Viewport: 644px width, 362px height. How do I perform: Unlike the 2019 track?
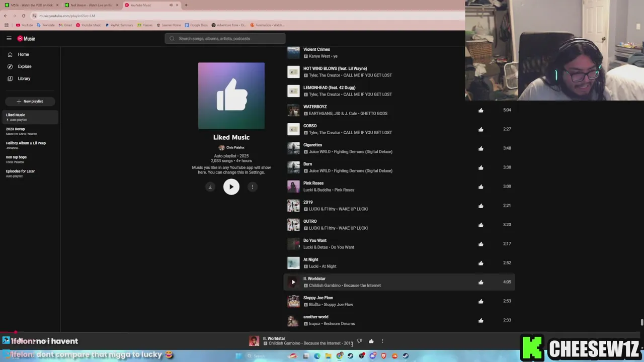(481, 206)
